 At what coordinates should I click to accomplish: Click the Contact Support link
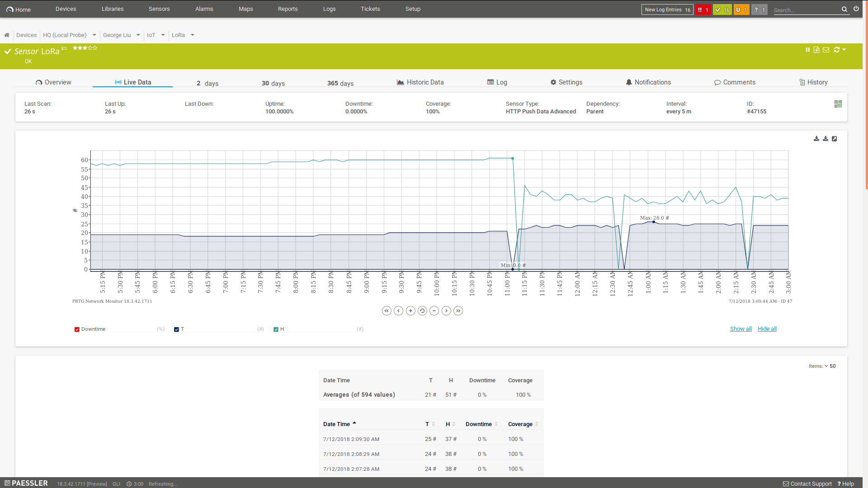[807, 484]
